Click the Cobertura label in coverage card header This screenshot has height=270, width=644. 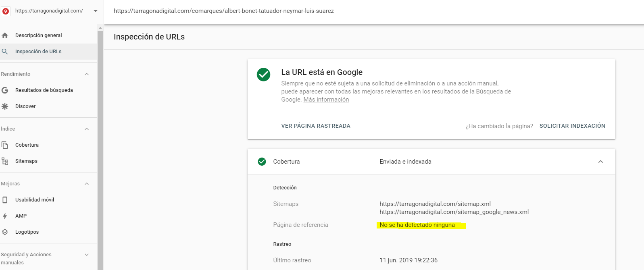click(286, 162)
